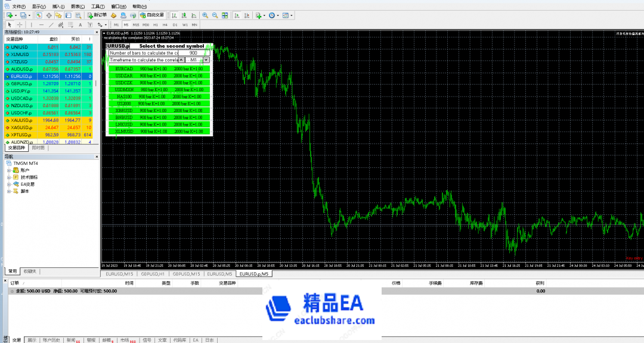Switch to the GBPUSD,H1 chart tab
The image size is (644, 343).
pyautogui.click(x=153, y=274)
